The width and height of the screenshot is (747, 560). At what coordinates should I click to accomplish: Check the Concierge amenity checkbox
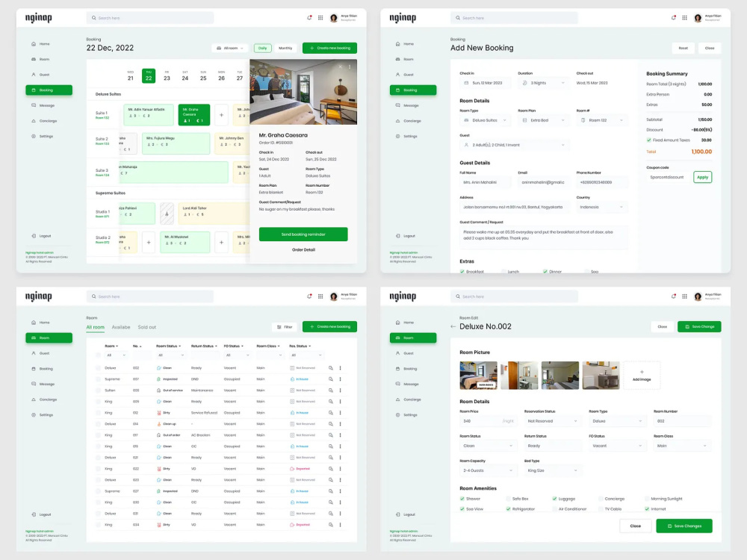[601, 499]
